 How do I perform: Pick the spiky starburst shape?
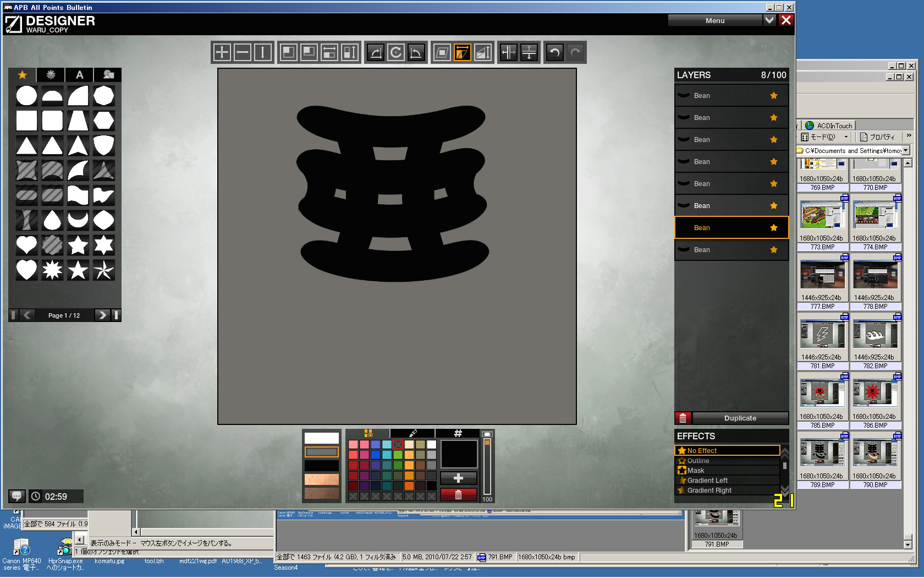52,270
